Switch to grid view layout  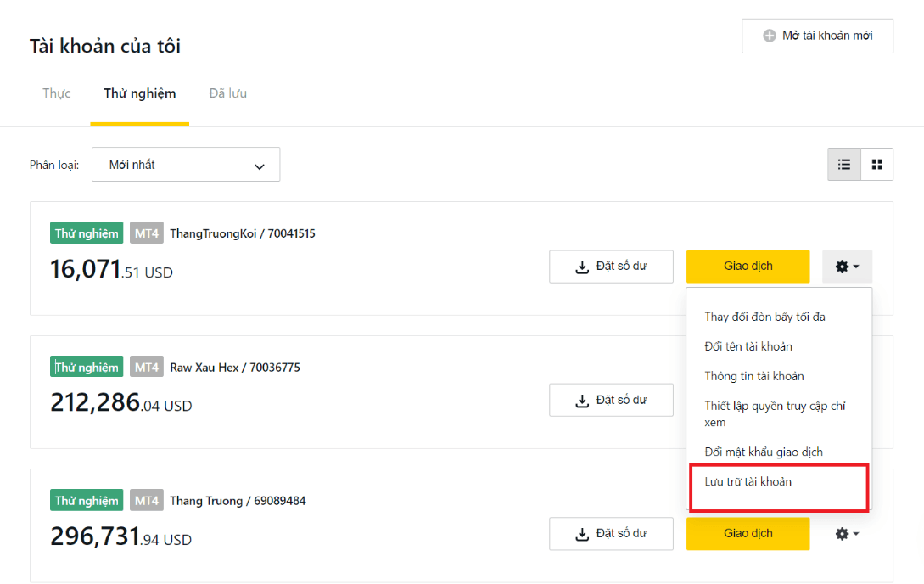pos(876,165)
